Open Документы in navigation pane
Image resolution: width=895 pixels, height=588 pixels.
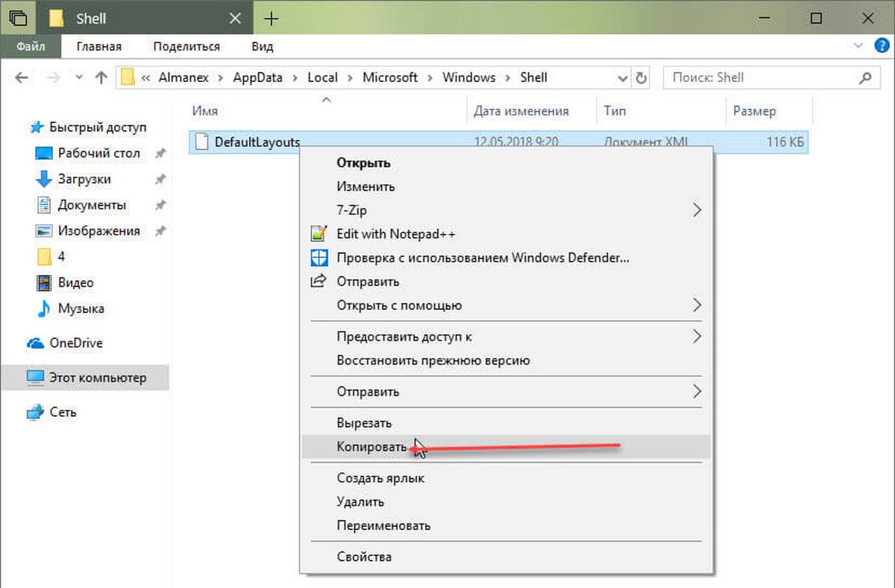tap(92, 205)
